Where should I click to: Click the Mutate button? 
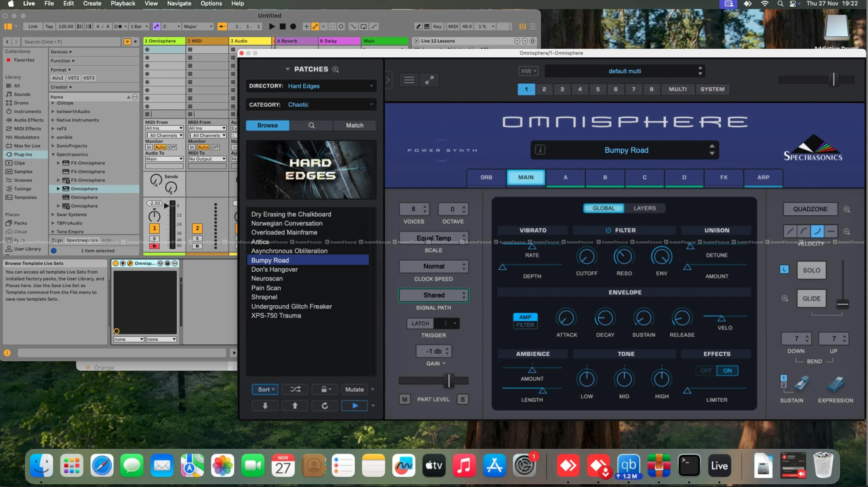coord(354,389)
